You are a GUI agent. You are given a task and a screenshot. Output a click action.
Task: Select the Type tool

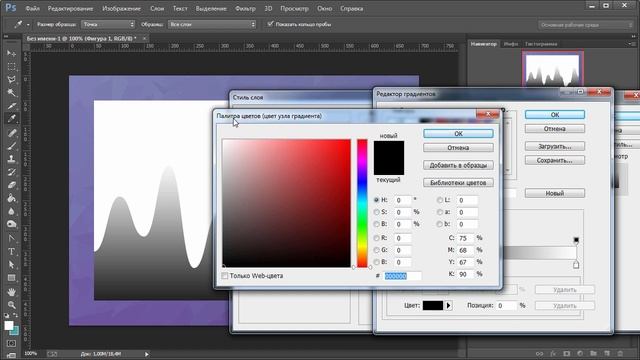click(x=11, y=251)
